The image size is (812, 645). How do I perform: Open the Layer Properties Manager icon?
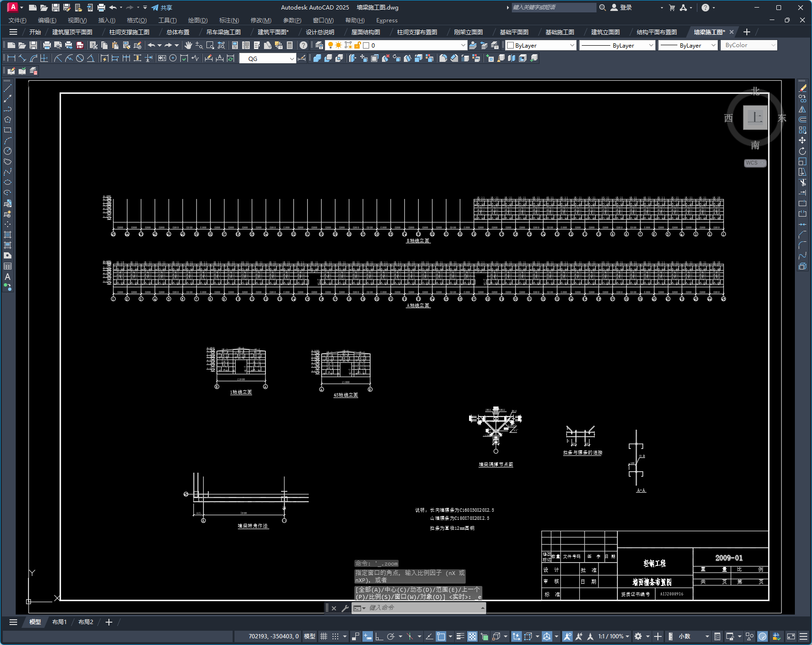tap(319, 45)
